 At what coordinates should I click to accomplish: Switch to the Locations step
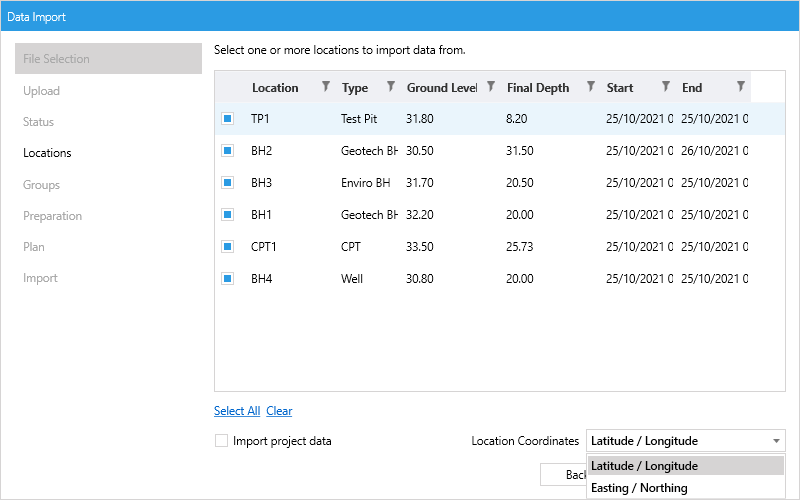coord(47,153)
